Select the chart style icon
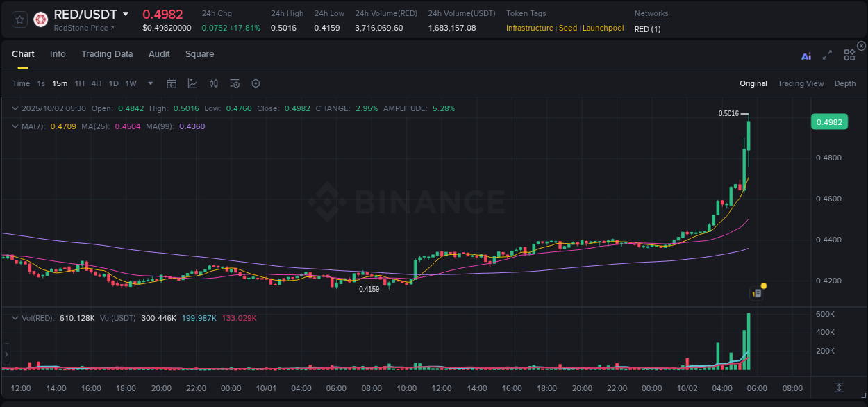The height and width of the screenshot is (407, 868). 191,83
